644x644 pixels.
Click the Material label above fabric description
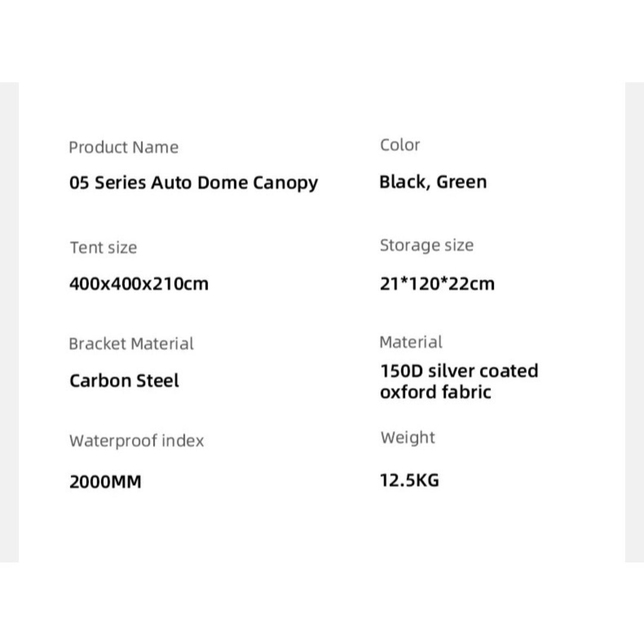[411, 342]
